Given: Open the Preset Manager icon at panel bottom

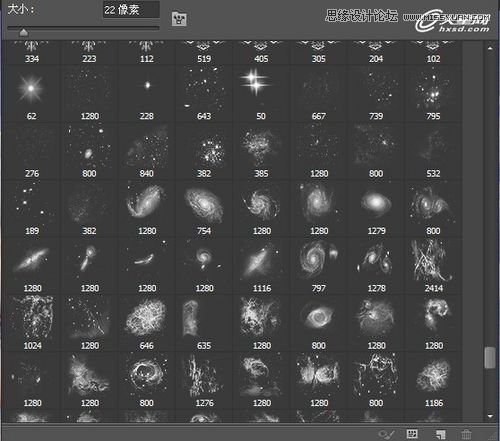Looking at the screenshot, I should pos(412,434).
